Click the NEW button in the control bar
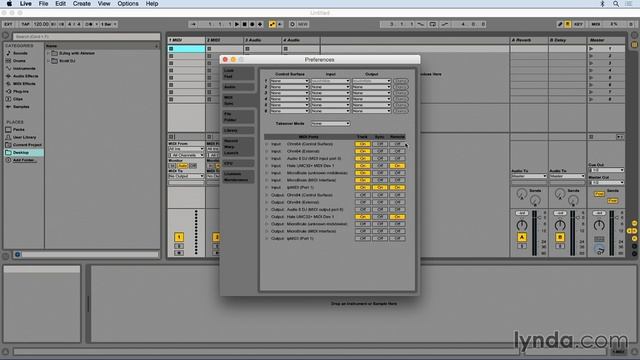Viewport: 640px width, 360px height. 303,24
